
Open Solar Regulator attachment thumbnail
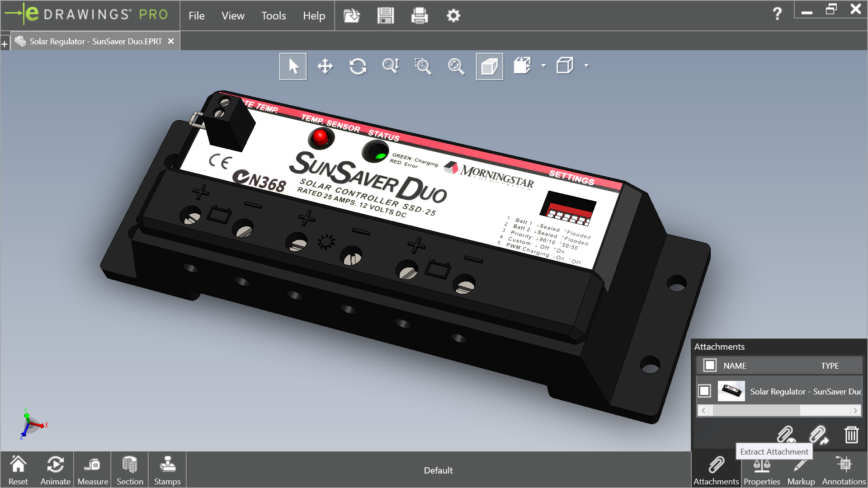[731, 391]
